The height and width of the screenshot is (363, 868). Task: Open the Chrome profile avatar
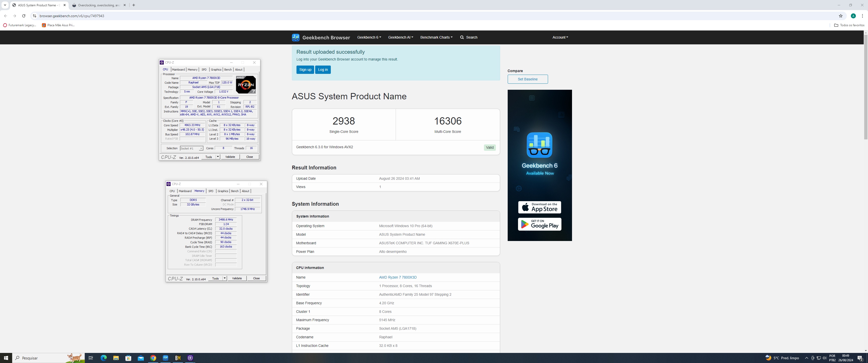click(x=853, y=16)
